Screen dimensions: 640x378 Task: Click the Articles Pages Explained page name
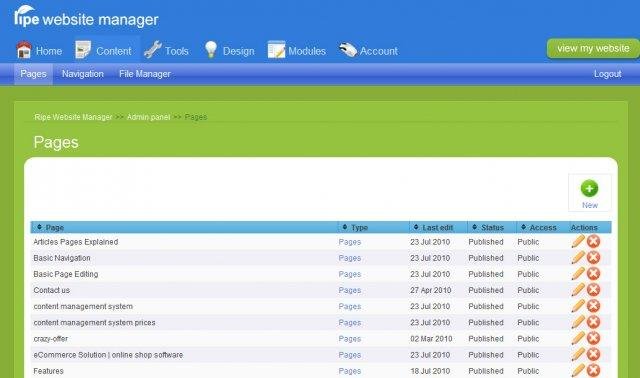click(x=76, y=242)
